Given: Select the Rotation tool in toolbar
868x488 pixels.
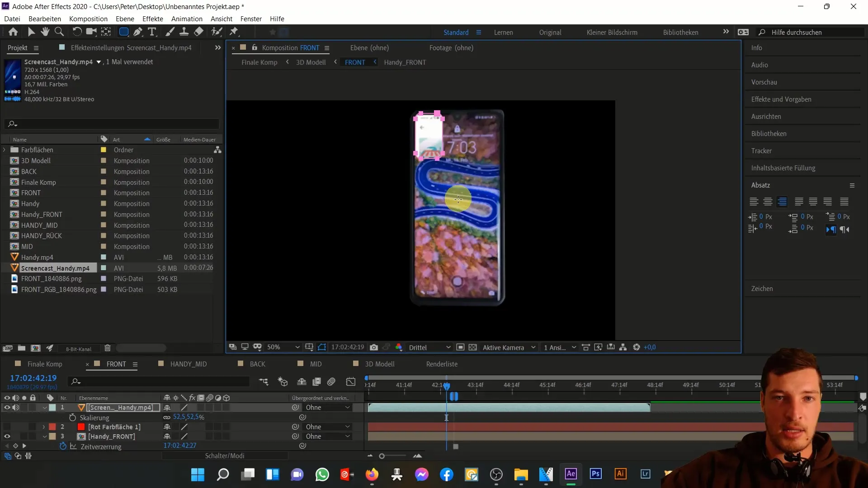Looking at the screenshot, I should tap(76, 32).
